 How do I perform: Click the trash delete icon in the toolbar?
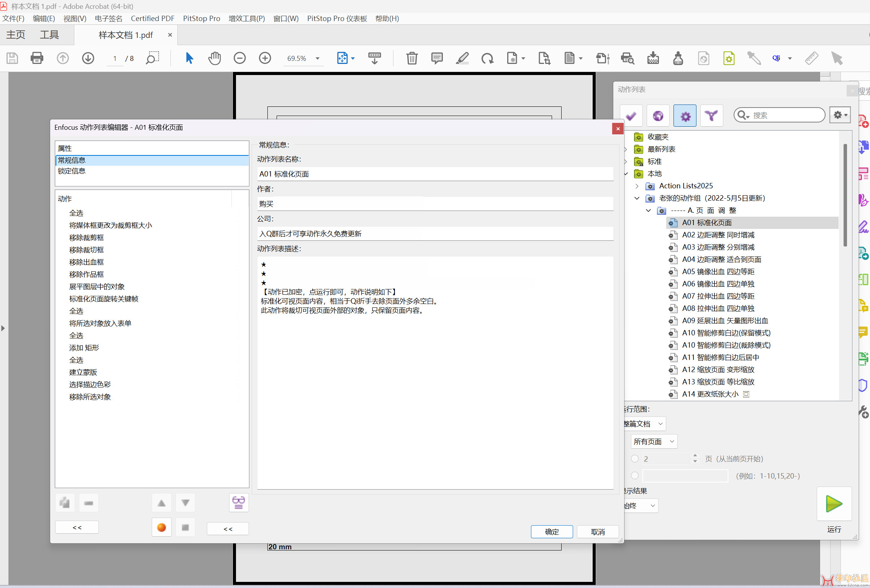pos(412,58)
